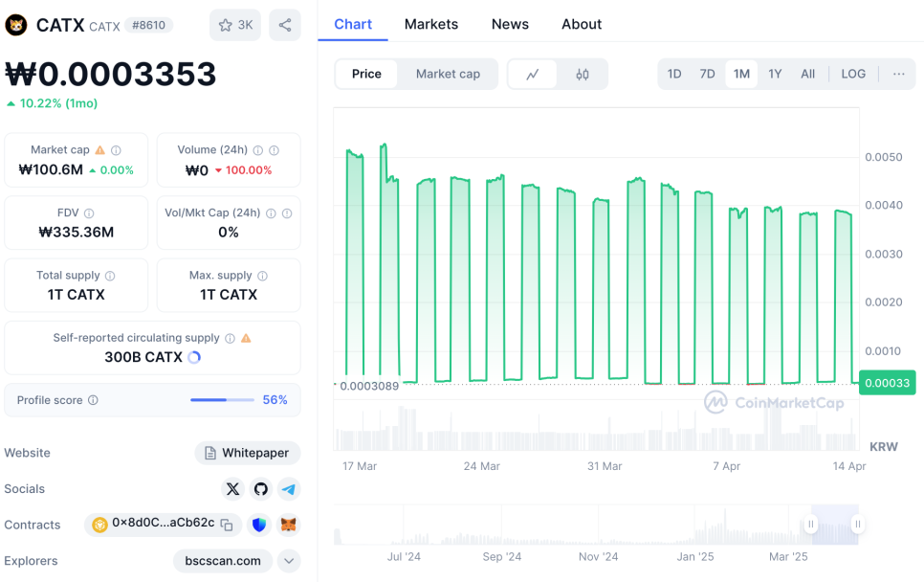
Task: Click Jul '24 on the overview timeline
Action: click(404, 557)
